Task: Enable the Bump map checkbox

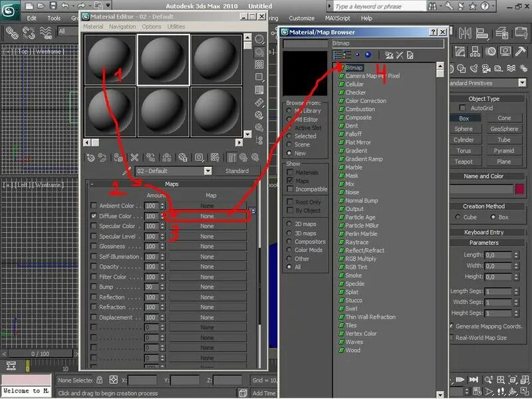Action: [94, 287]
